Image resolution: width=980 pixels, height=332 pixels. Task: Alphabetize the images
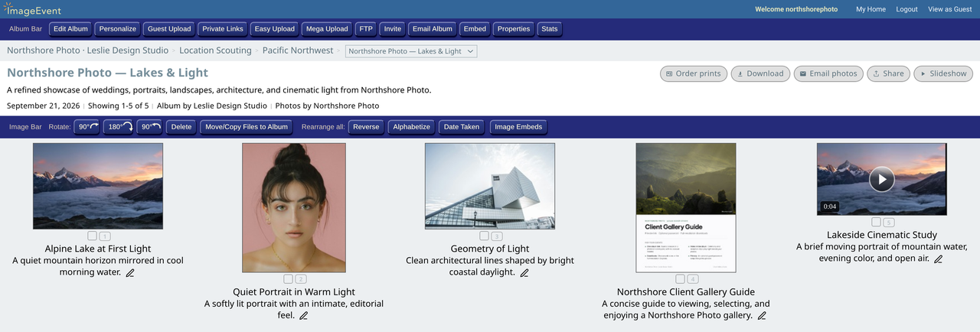pyautogui.click(x=412, y=127)
